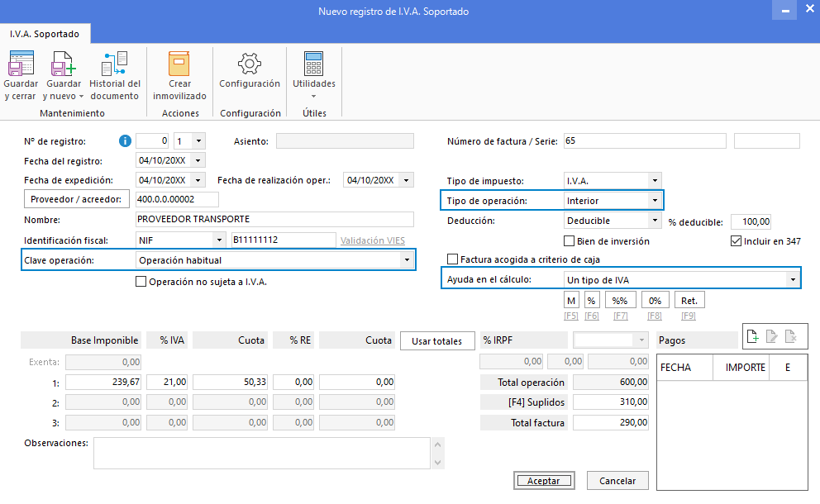Image resolution: width=820 pixels, height=504 pixels.
Task: Close the Nuevo registro de I.V.A. Soportado window
Action: tap(810, 9)
